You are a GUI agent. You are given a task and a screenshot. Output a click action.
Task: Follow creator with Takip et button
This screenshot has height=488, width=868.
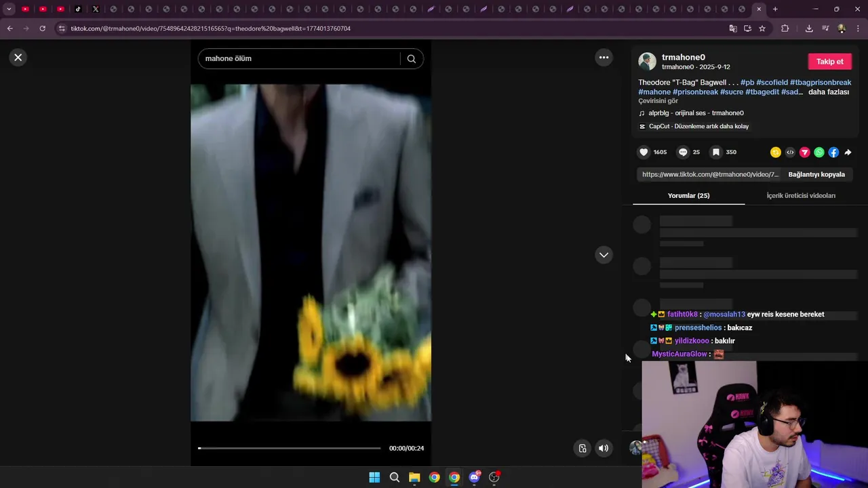(829, 62)
